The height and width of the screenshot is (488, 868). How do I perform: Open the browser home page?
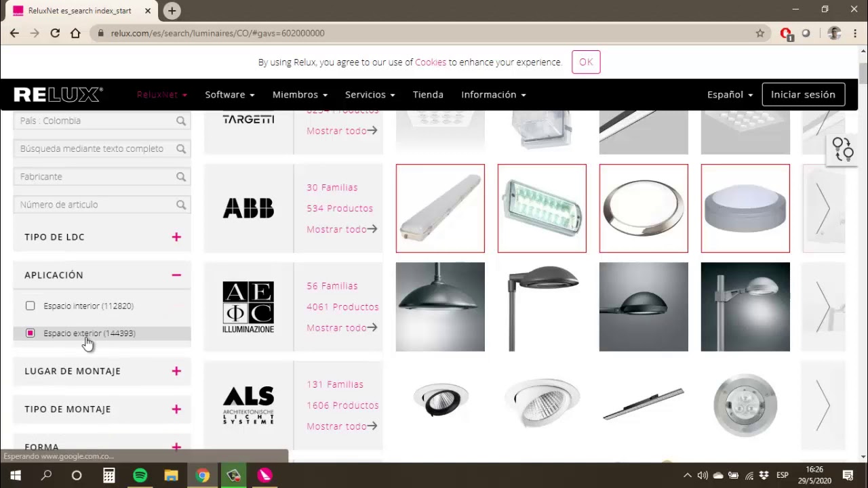[x=75, y=33]
